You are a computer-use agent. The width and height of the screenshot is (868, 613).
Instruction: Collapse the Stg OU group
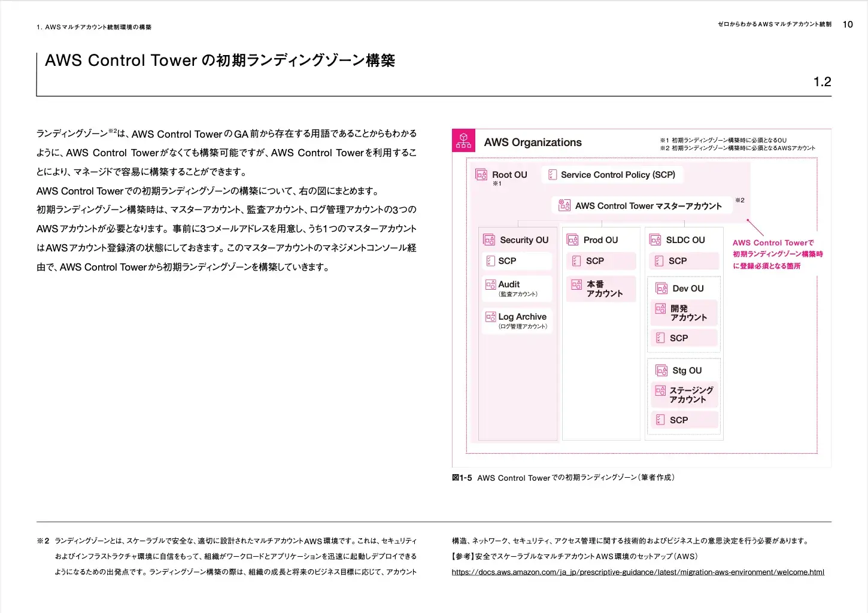click(x=661, y=370)
